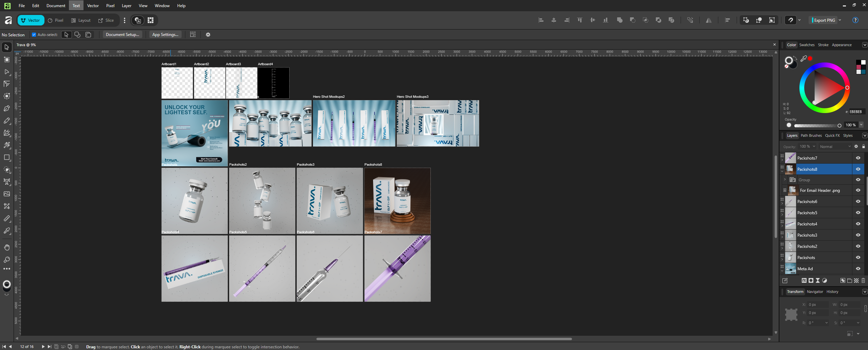Expand the Group layer
This screenshot has height=350, width=868.
[785, 180]
